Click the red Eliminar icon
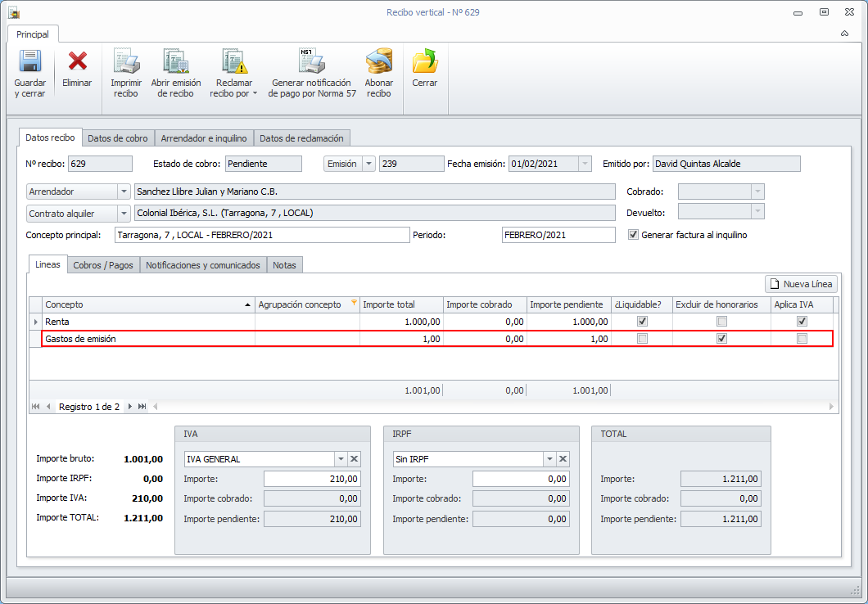This screenshot has height=604, width=868. pyautogui.click(x=77, y=62)
